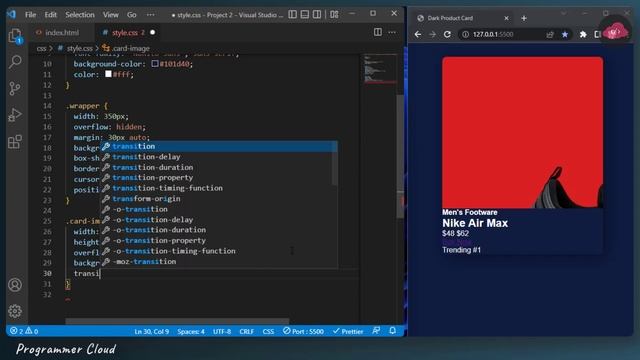Switch to the style.css tab
This screenshot has height=360, width=640.
click(x=124, y=32)
